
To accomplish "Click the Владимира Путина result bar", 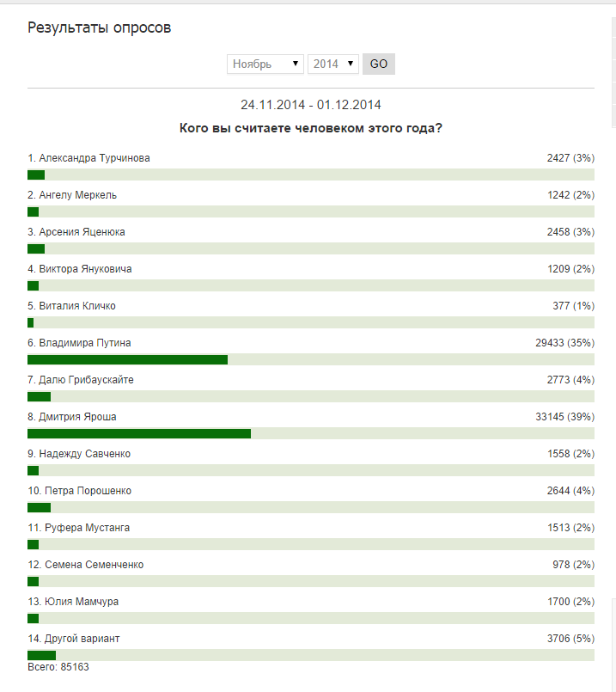I will pyautogui.click(x=311, y=359).
